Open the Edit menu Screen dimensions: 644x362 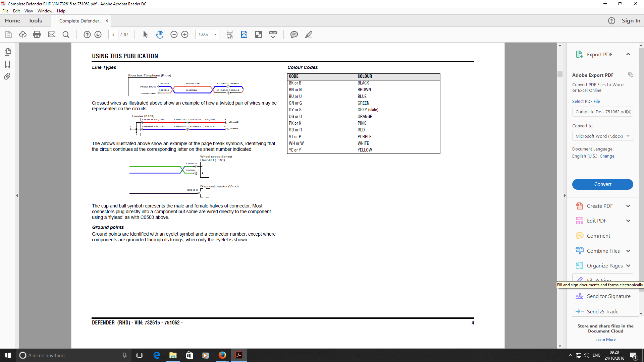pyautogui.click(x=16, y=11)
